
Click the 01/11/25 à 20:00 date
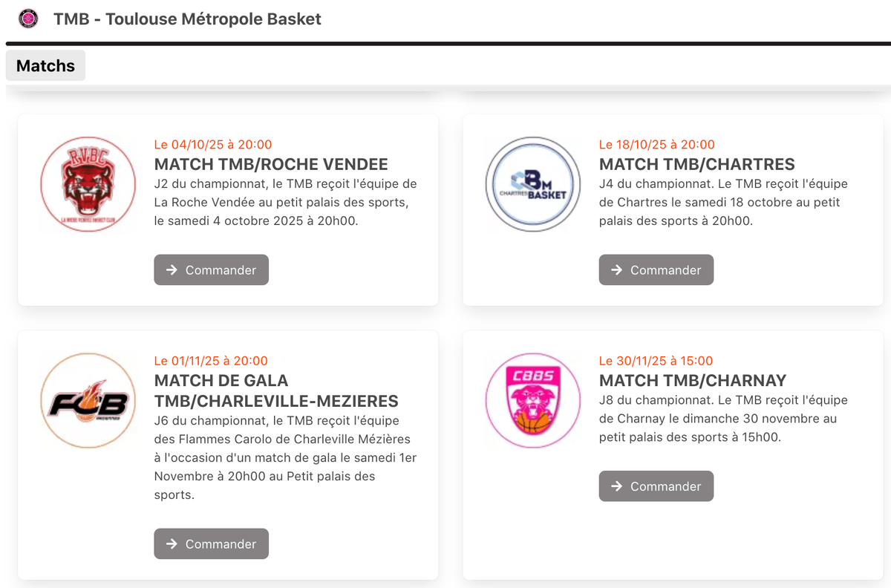(x=211, y=362)
